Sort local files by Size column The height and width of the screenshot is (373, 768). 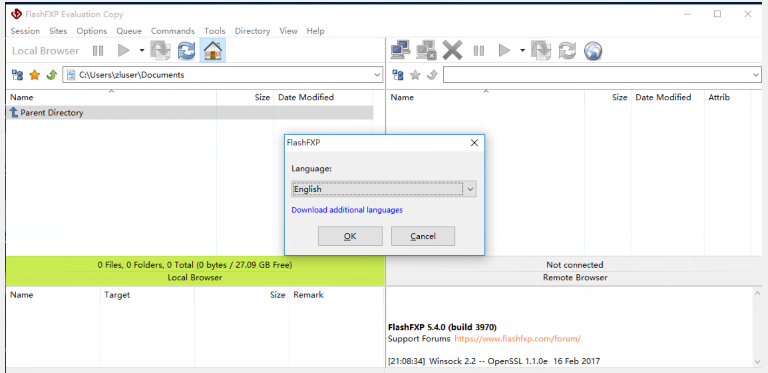coord(245,97)
